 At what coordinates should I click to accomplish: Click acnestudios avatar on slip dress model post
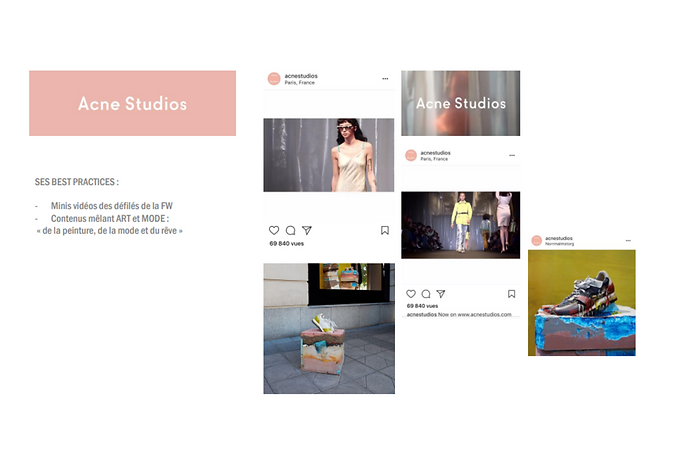[x=274, y=79]
